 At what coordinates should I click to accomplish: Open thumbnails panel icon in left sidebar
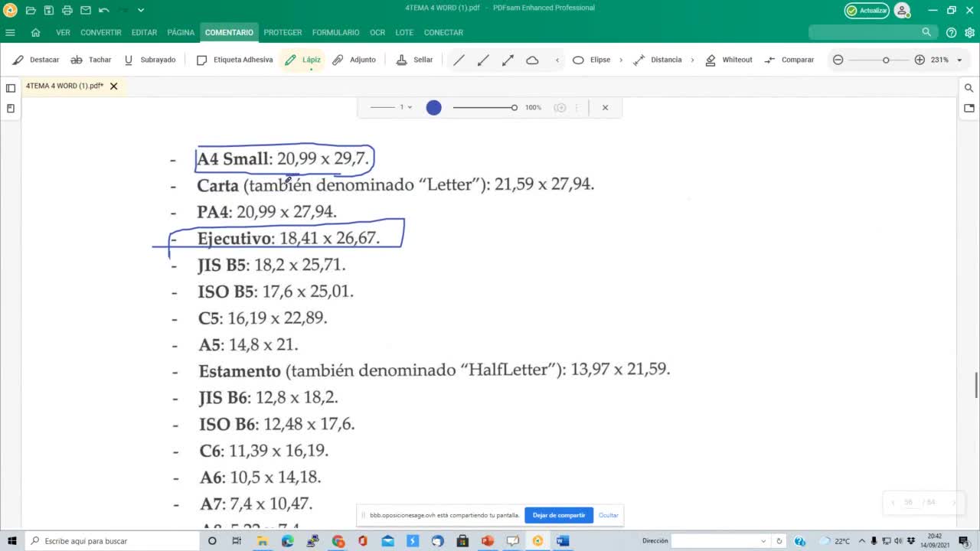(11, 88)
